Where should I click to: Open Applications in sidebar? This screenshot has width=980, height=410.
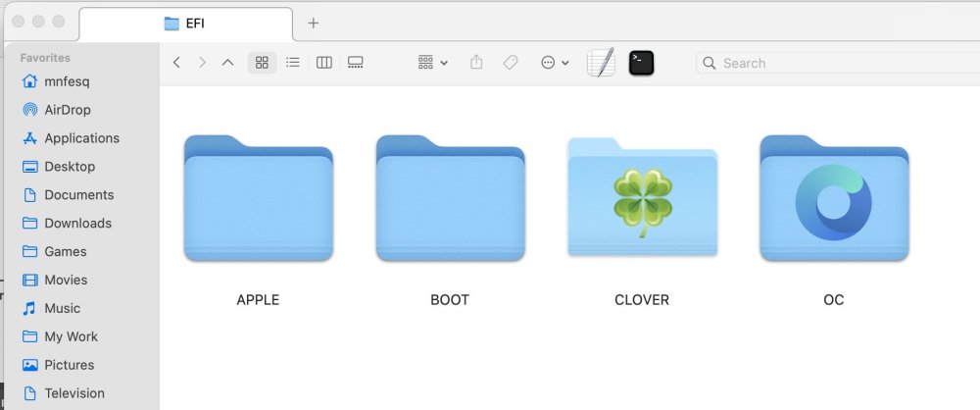coord(71,137)
